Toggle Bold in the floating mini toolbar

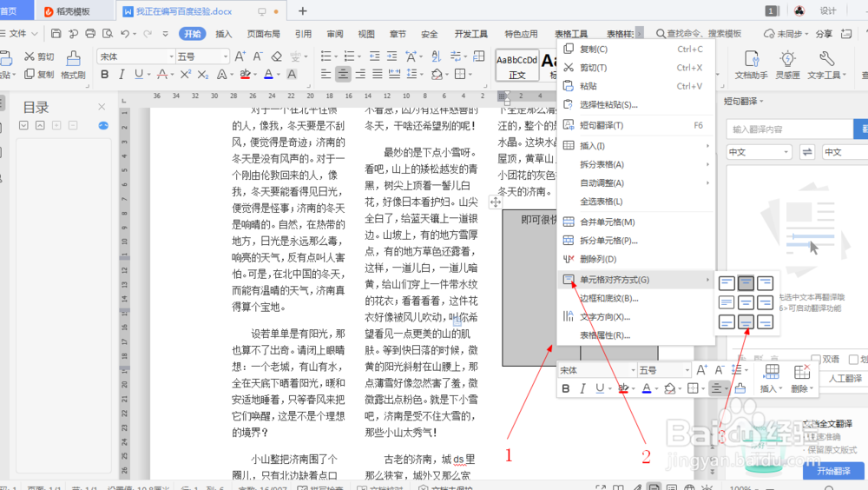click(x=565, y=388)
